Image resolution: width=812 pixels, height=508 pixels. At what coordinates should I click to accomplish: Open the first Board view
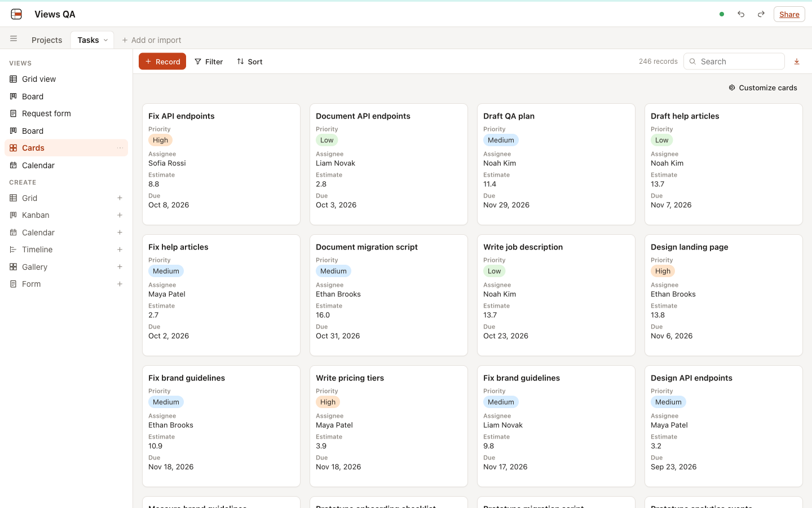point(67,97)
